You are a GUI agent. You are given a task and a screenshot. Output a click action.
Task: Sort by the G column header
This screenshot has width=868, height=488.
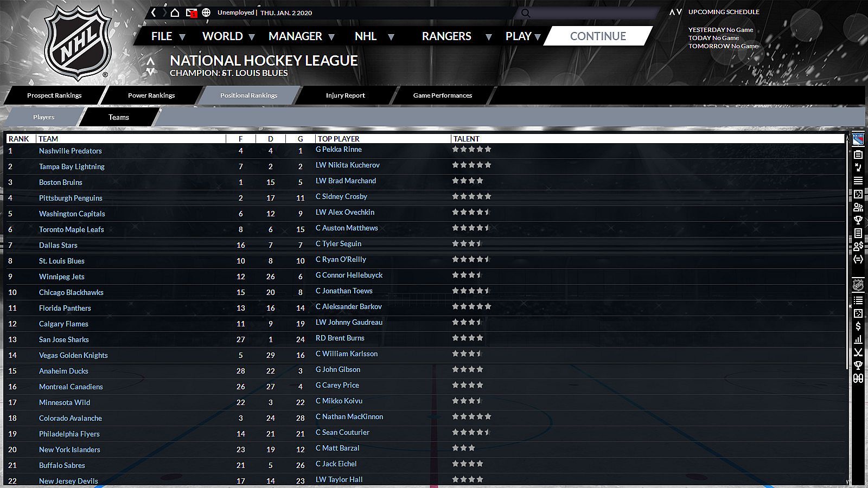[x=301, y=139]
